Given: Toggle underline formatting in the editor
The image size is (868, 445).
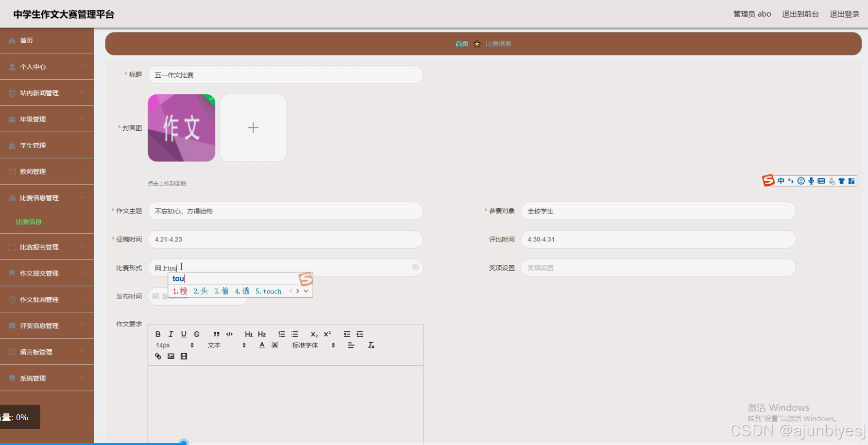Looking at the screenshot, I should [x=184, y=334].
